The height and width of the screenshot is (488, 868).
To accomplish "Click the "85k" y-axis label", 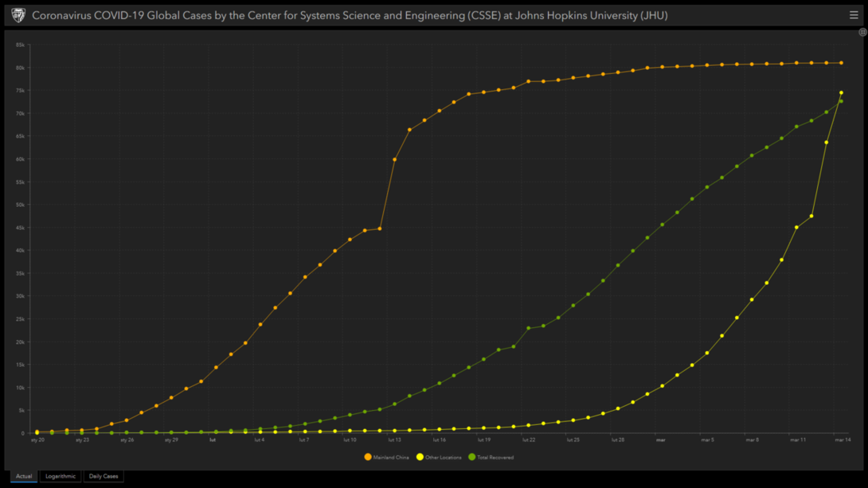I will [21, 45].
